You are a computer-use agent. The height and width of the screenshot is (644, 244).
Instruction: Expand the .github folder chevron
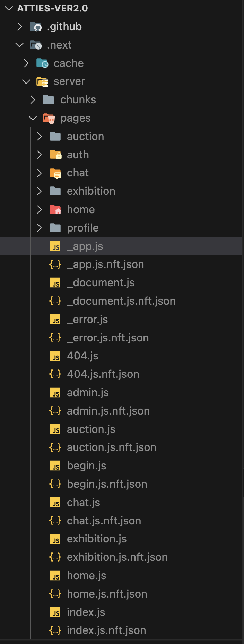pyautogui.click(x=20, y=26)
